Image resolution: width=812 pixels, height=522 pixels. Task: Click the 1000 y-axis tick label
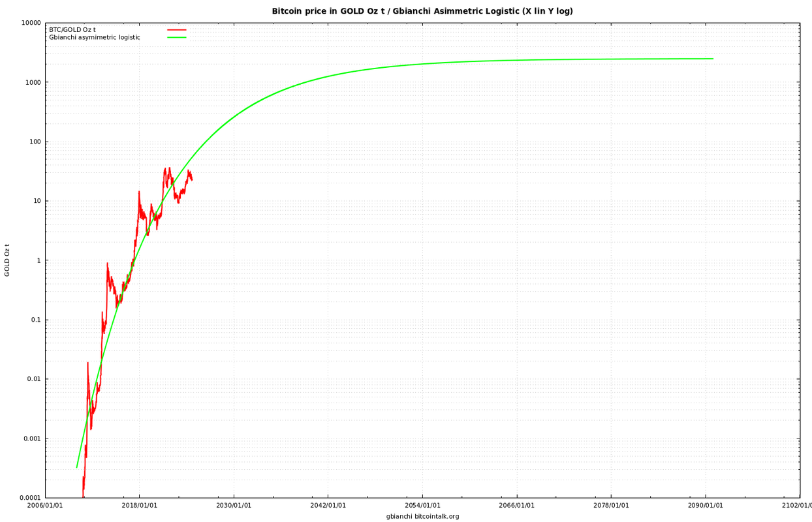(32, 83)
